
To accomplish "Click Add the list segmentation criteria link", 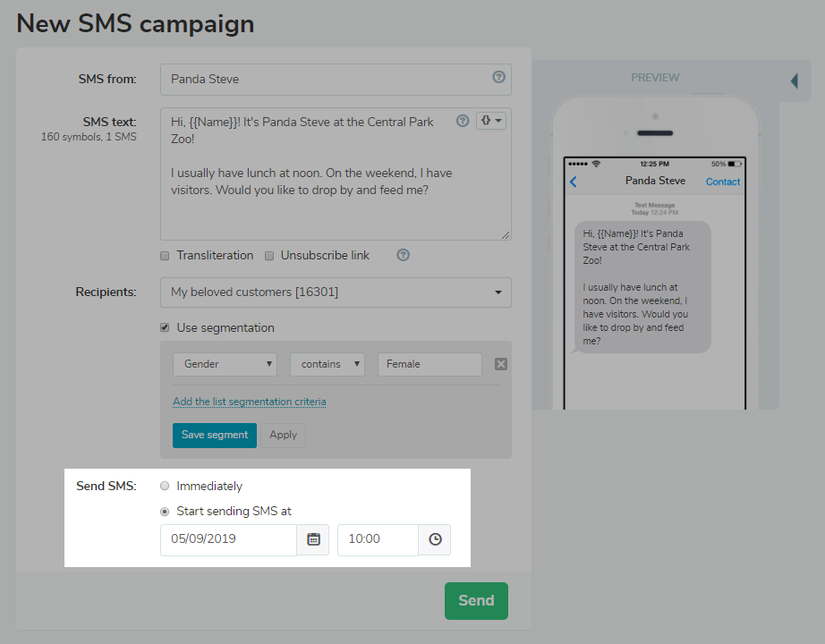I will click(x=249, y=402).
